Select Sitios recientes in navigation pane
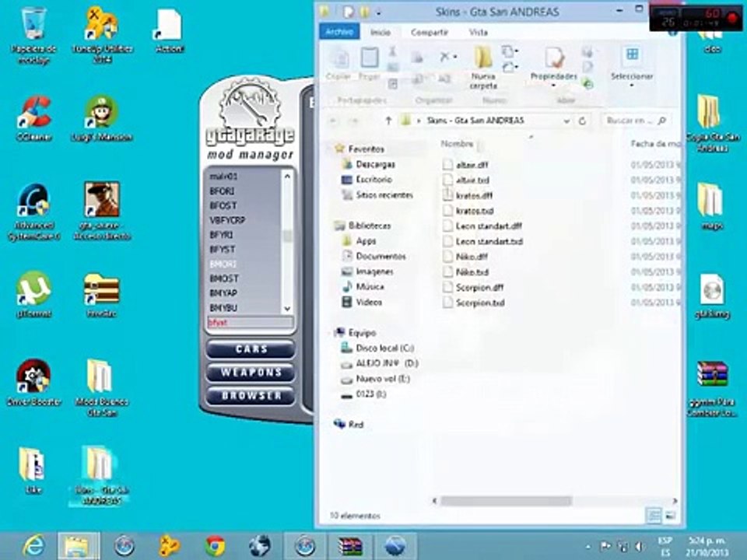Viewport: 747px width, 560px height. tap(384, 194)
